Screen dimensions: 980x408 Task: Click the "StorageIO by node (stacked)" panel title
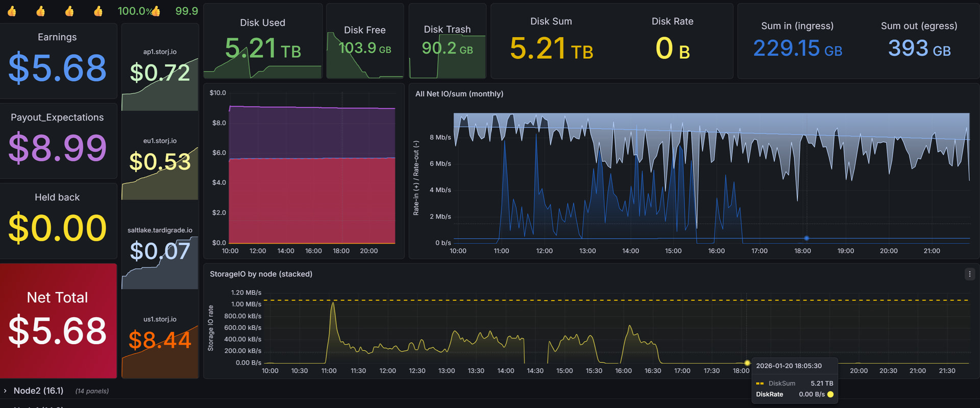261,274
